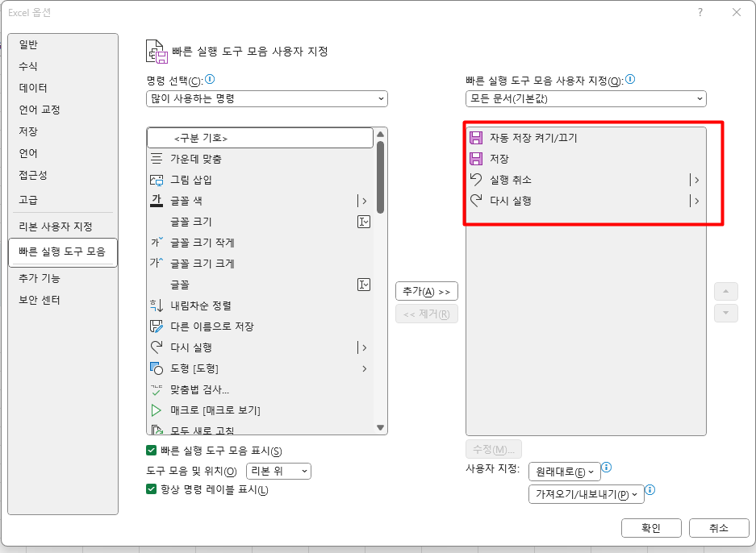The width and height of the screenshot is (756, 553).
Task: Expand 실행 취소 split arrow
Action: tap(695, 180)
